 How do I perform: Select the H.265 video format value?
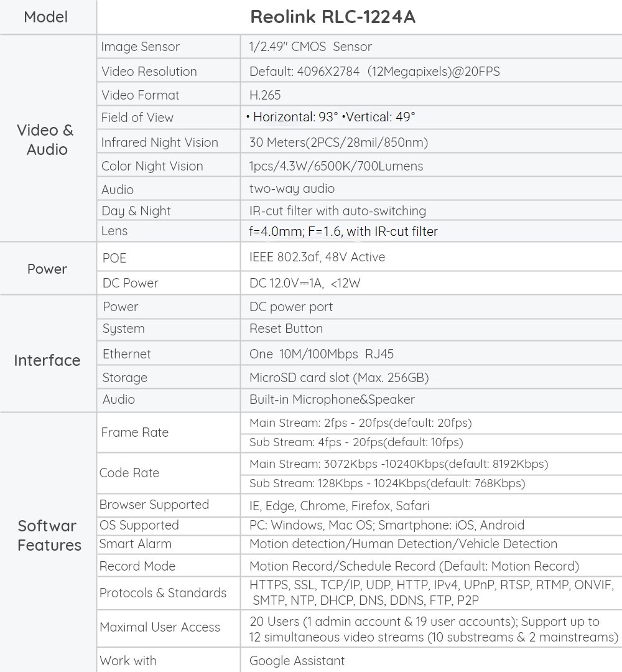(x=265, y=95)
